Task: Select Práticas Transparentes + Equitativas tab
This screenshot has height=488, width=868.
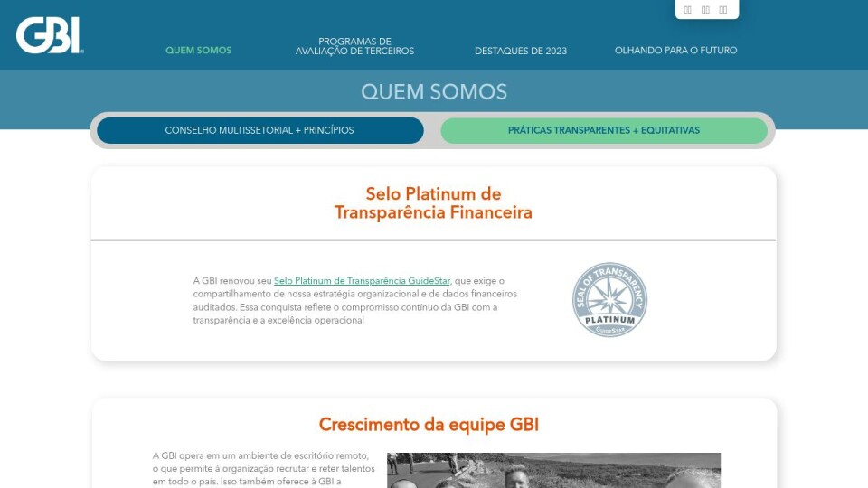Action: click(604, 130)
